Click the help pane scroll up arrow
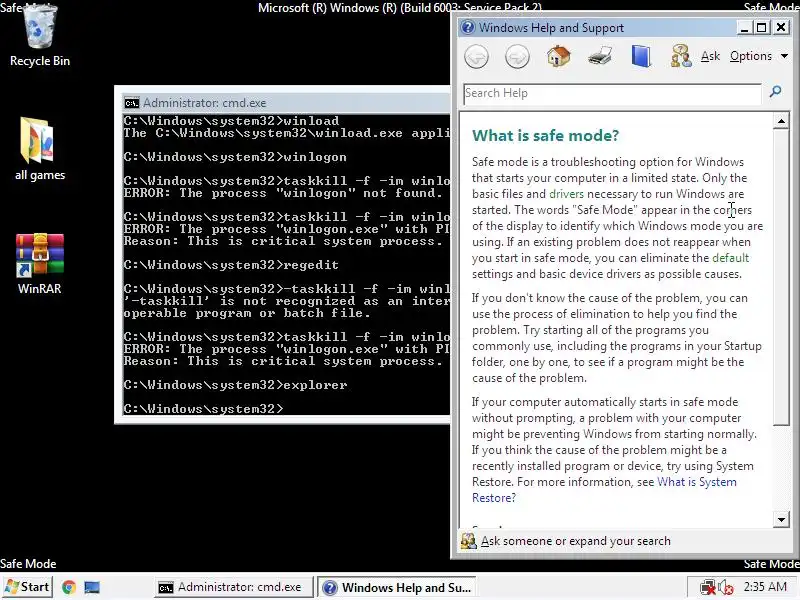The width and height of the screenshot is (800, 600). click(x=781, y=121)
